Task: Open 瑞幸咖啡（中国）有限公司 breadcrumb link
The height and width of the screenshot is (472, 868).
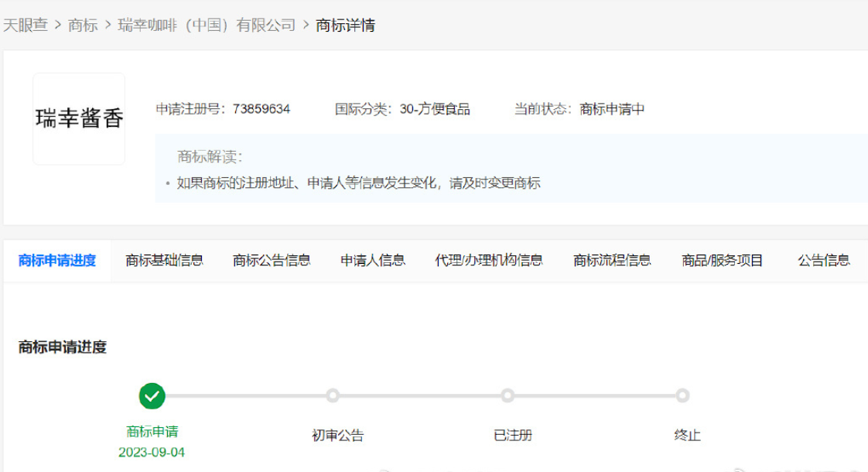Action: pyautogui.click(x=207, y=26)
